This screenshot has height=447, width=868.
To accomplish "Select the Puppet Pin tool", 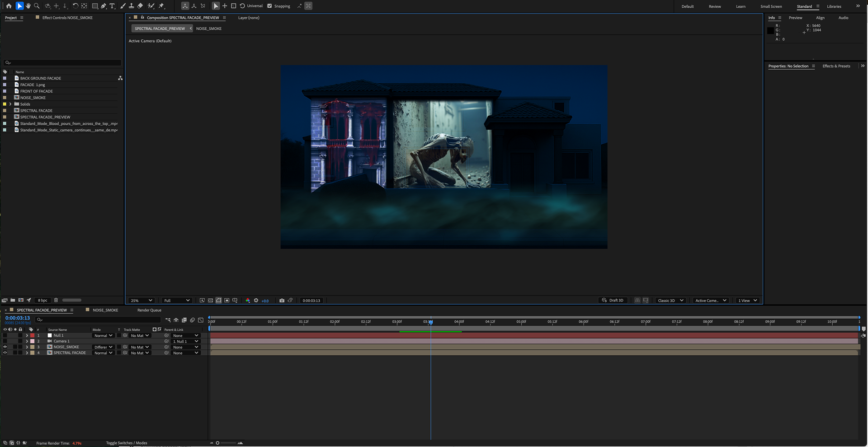I will (161, 6).
